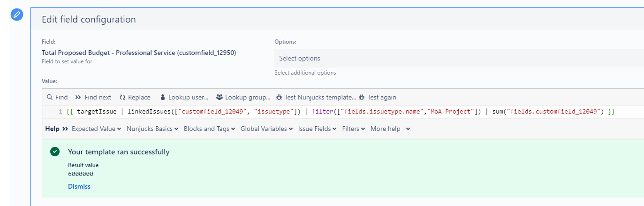Image resolution: width=644 pixels, height=206 pixels.
Task: Expand the Filters help menu
Action: pyautogui.click(x=354, y=129)
